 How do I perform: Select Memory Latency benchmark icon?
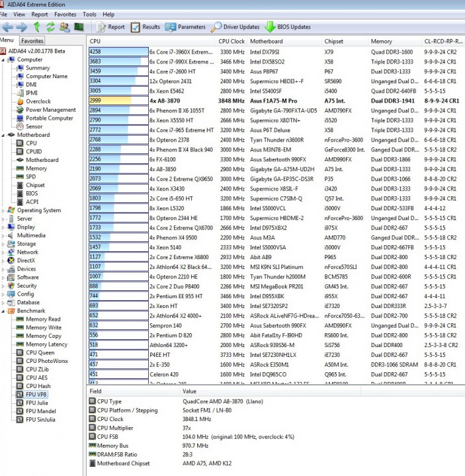click(x=20, y=344)
